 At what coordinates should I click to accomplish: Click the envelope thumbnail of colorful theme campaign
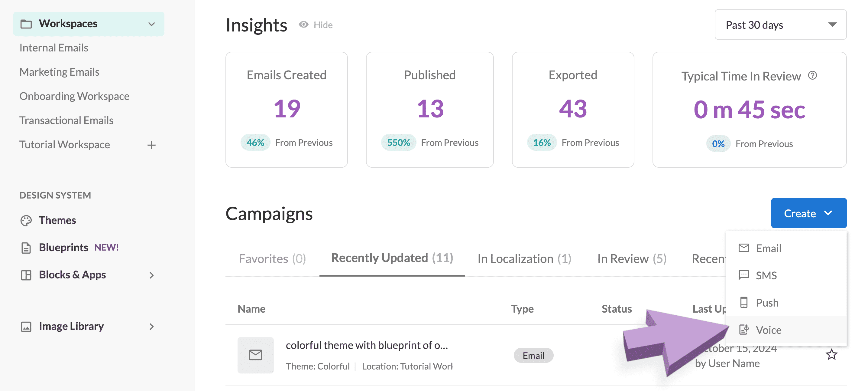255,355
